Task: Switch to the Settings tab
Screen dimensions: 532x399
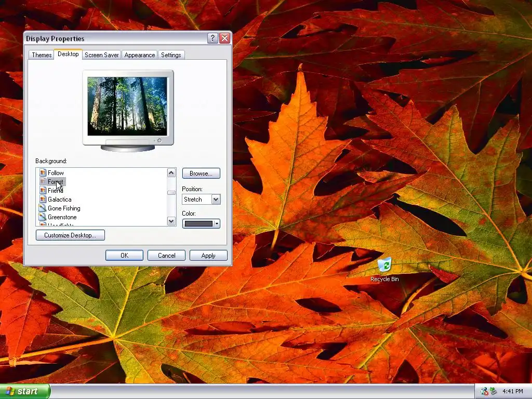Action: (171, 55)
